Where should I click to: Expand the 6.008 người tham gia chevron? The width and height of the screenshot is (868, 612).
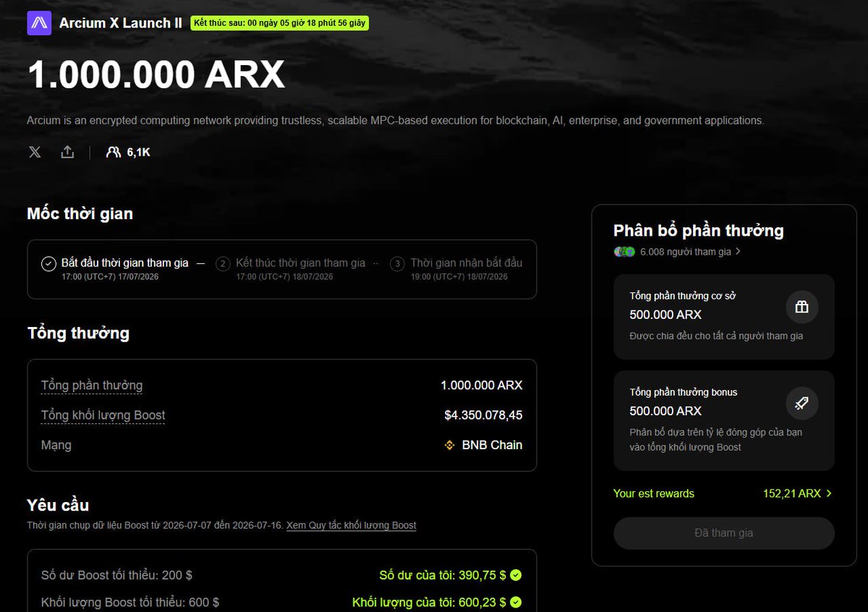click(x=738, y=252)
